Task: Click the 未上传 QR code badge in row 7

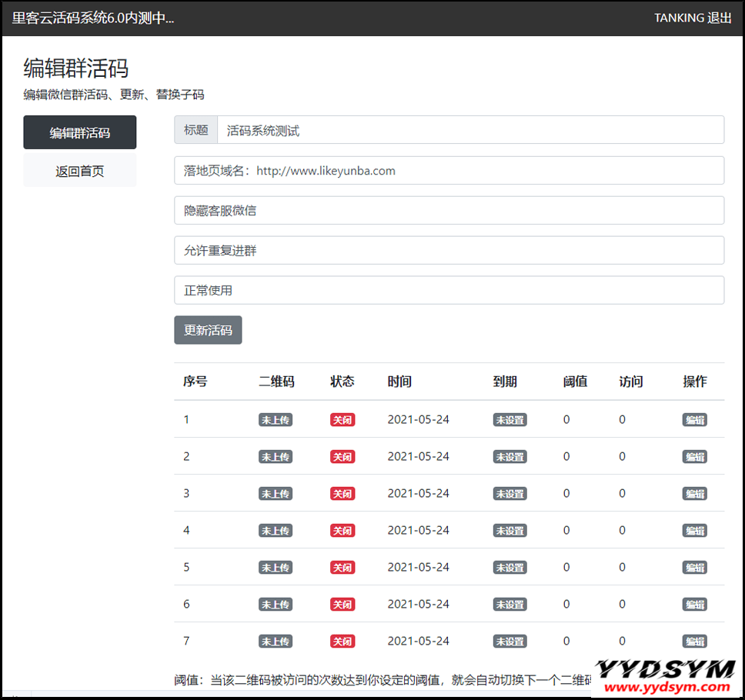Action: [275, 642]
